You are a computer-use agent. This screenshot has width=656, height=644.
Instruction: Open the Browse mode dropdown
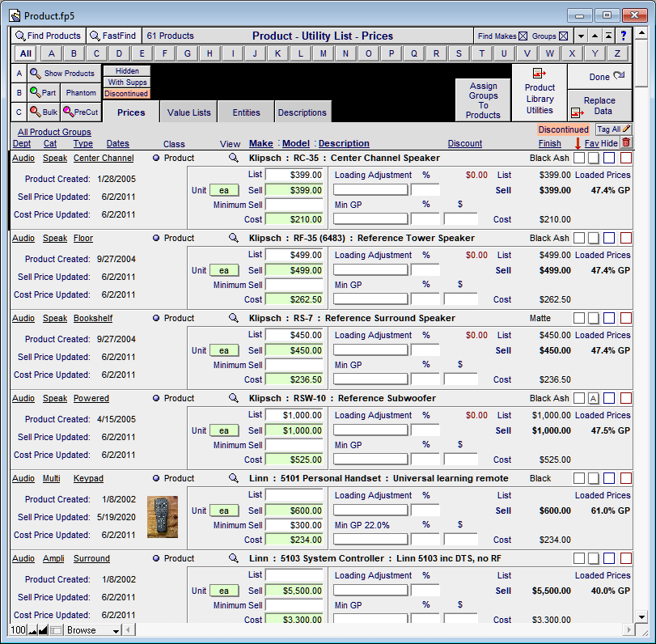coord(93,630)
